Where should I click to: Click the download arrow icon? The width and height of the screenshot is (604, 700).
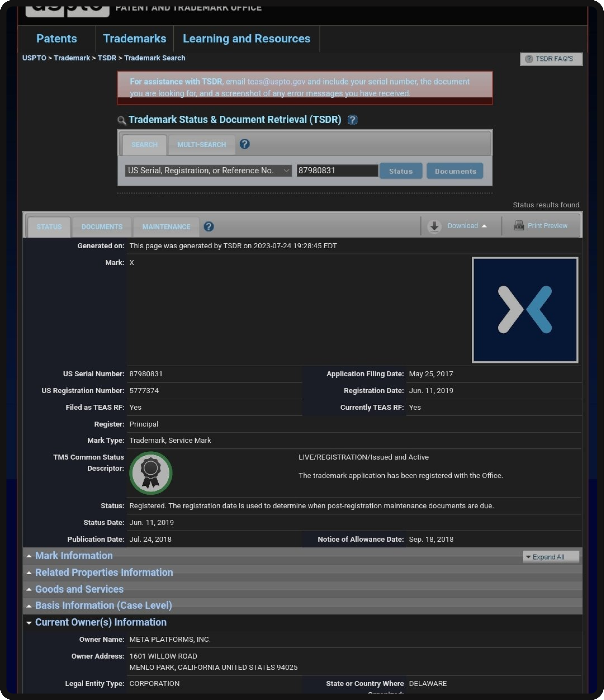(x=435, y=226)
